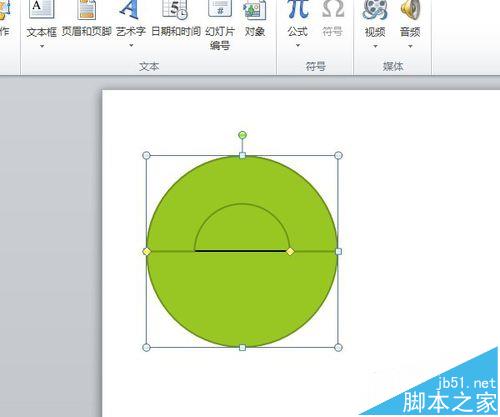Select the bottom-right corner resize handle

click(338, 348)
